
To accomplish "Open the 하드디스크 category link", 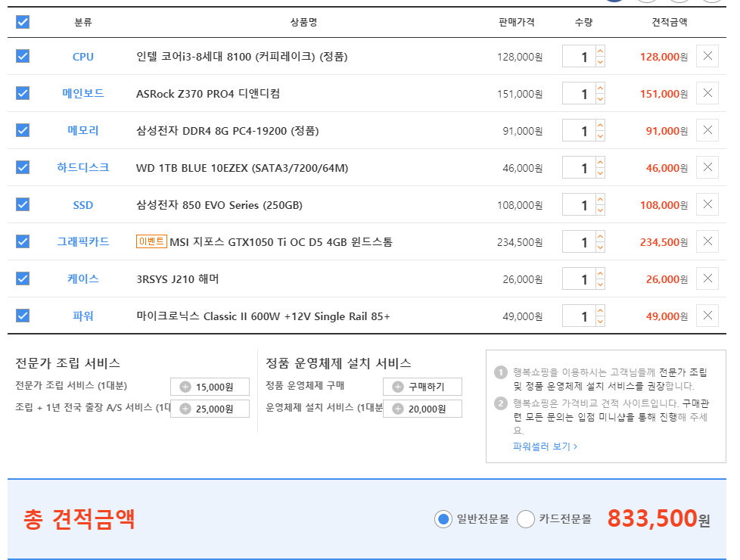I will click(83, 167).
